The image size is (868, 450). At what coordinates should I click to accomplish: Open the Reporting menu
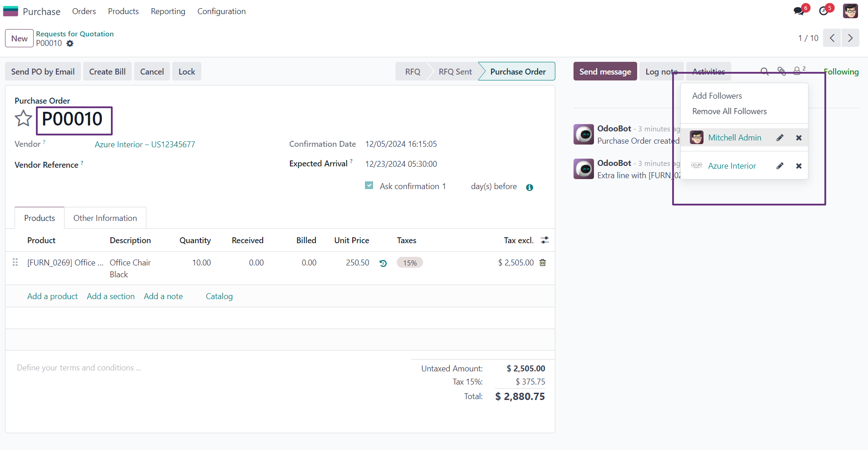click(168, 11)
